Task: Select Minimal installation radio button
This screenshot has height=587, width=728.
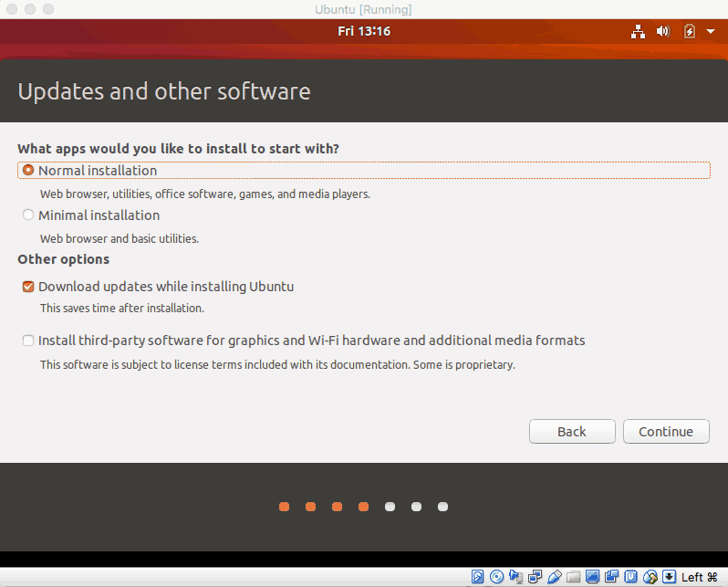Action: pos(28,215)
